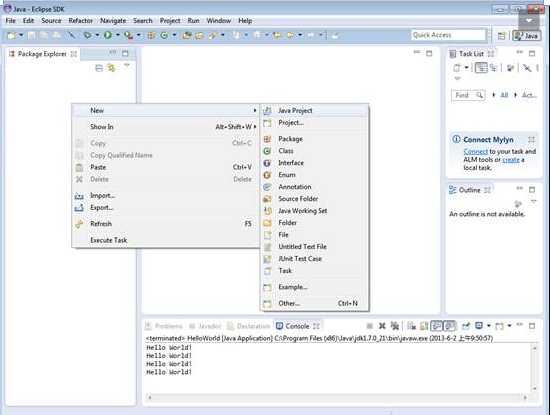
Task: Toggle Link with Editor in Package Explorer
Action: (x=112, y=68)
